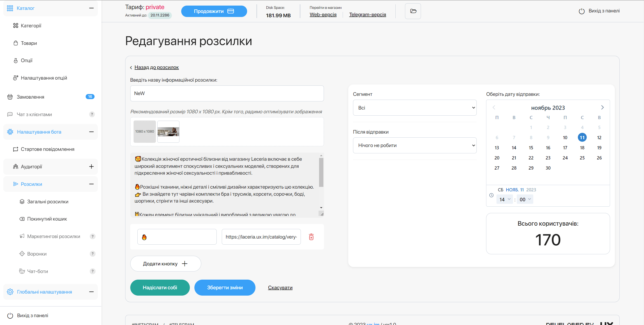The height and width of the screenshot is (325, 644).
Task: Click the uploaded image thumbnail
Action: click(x=168, y=132)
